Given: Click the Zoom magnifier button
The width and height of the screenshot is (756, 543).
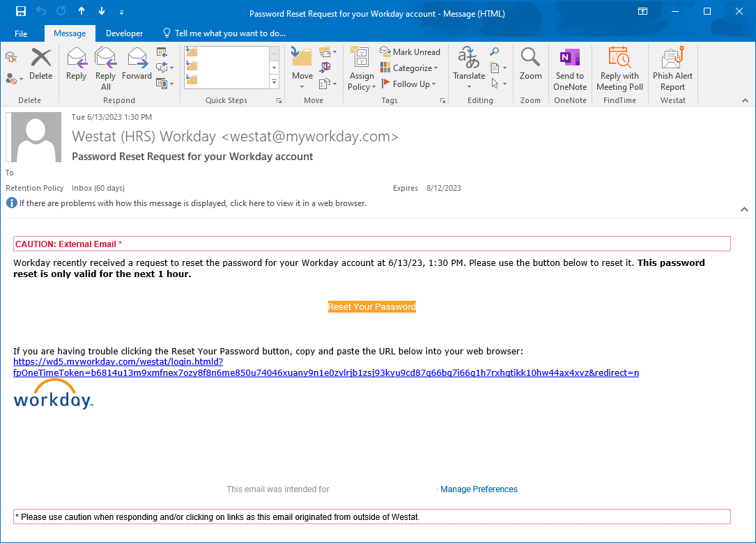Looking at the screenshot, I should (530, 64).
